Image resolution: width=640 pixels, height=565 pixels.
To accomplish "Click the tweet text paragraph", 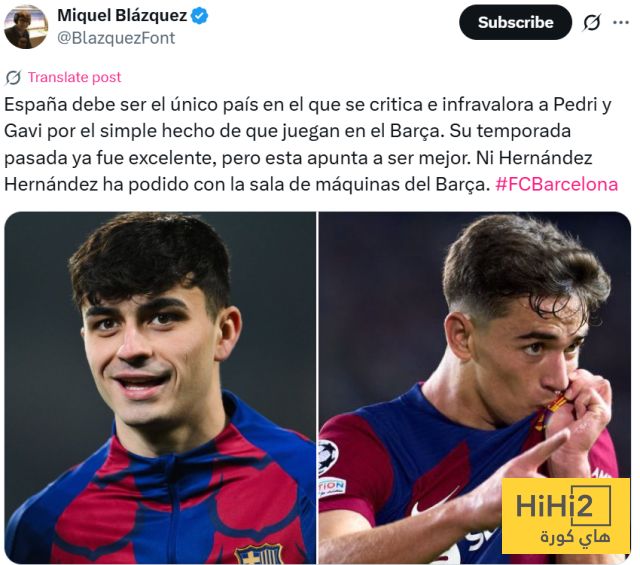I will point(311,145).
